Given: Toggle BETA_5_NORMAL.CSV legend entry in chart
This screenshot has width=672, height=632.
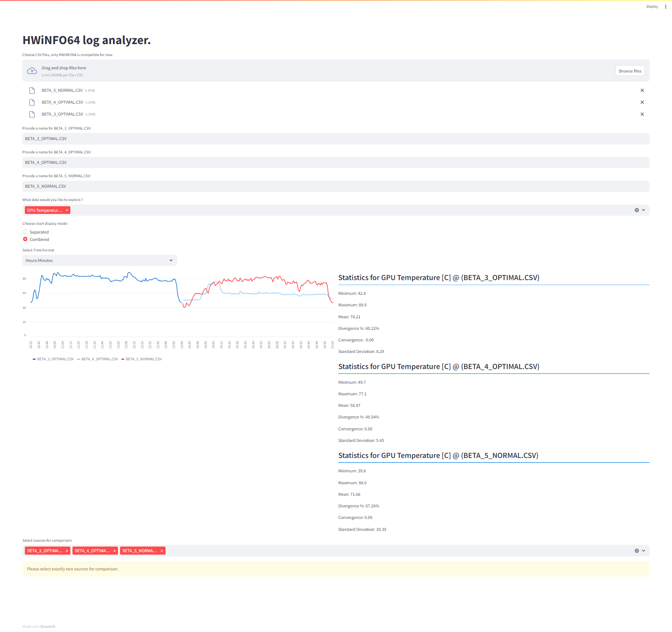Looking at the screenshot, I should (143, 359).
